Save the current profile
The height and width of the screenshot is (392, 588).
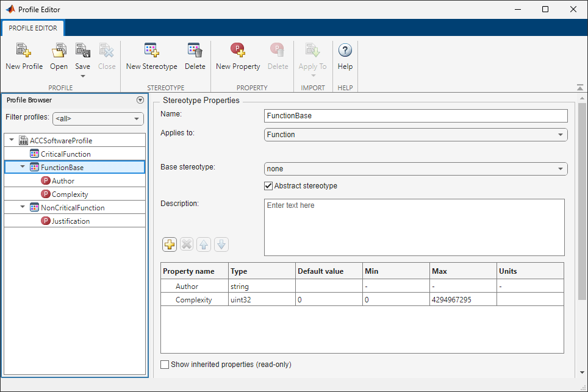pos(82,55)
